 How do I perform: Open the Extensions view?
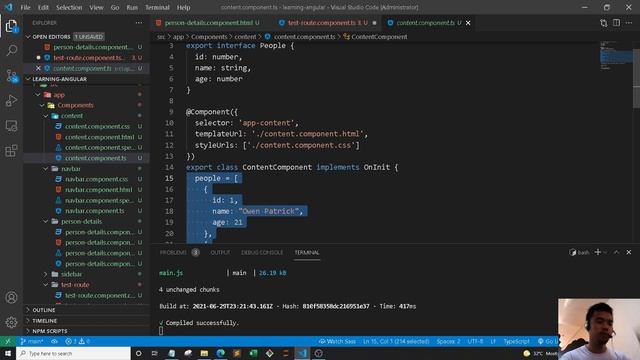[x=11, y=151]
